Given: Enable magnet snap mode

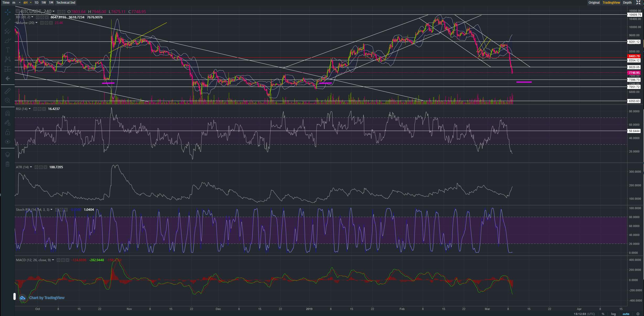Looking at the screenshot, I should coord(8,113).
